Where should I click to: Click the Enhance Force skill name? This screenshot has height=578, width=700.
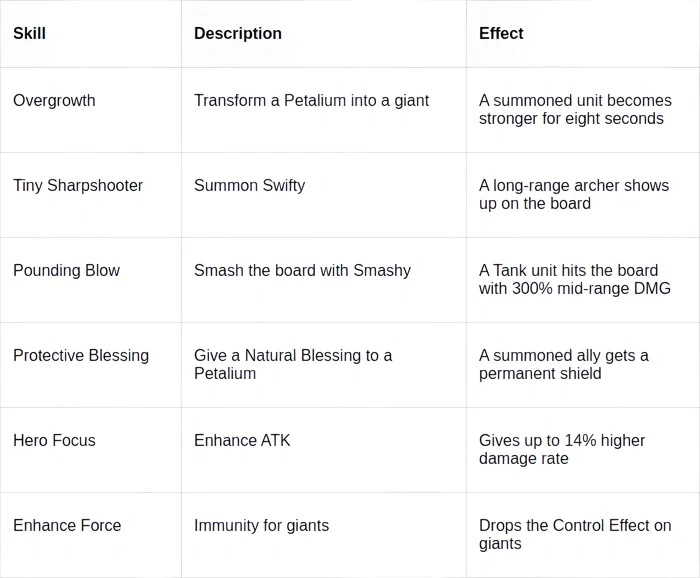[x=67, y=525]
